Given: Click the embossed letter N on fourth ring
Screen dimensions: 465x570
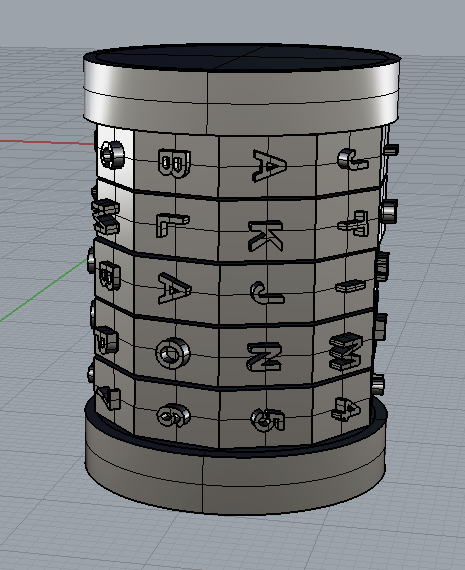Looking at the screenshot, I should tap(265, 357).
